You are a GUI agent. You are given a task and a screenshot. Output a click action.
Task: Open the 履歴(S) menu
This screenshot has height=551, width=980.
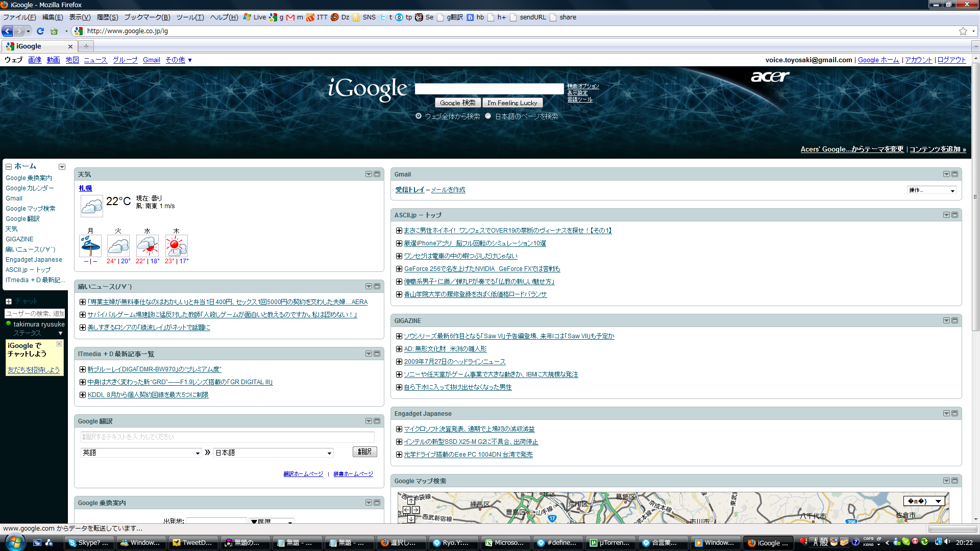click(x=107, y=17)
